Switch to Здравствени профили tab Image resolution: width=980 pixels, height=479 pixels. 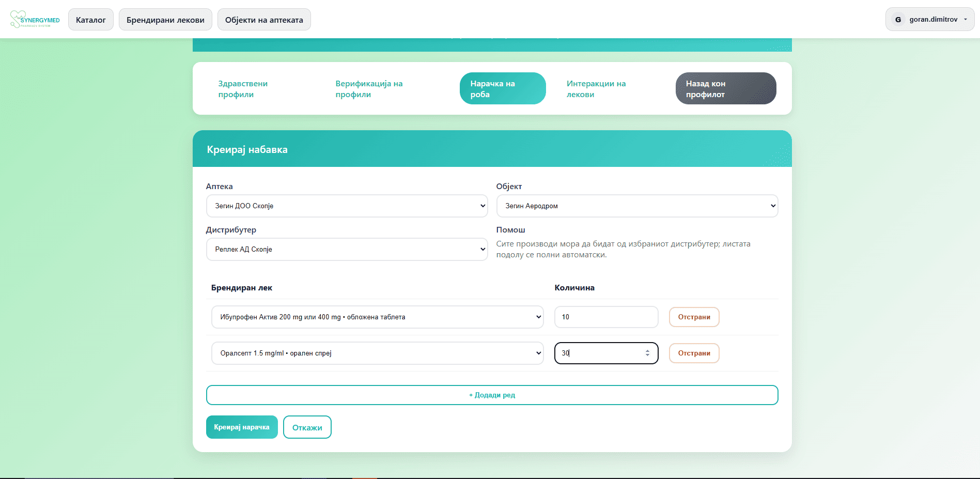point(243,89)
